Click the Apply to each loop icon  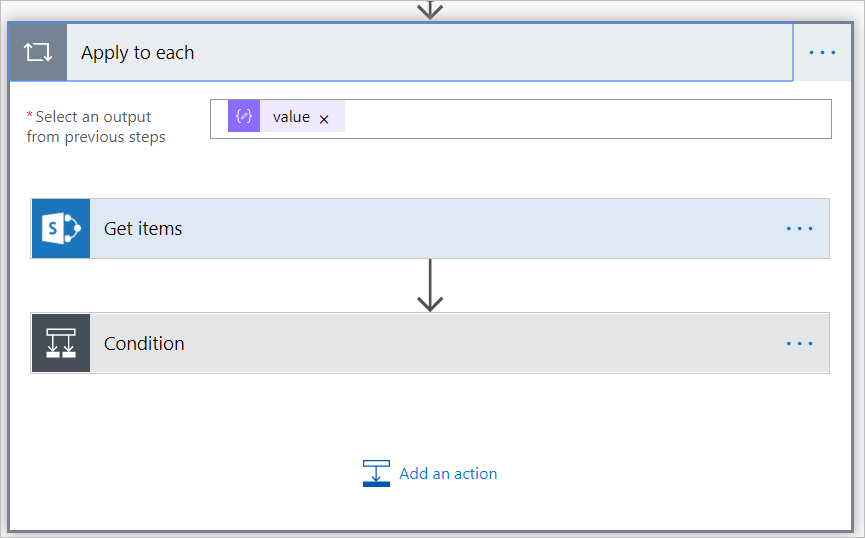coord(38,53)
